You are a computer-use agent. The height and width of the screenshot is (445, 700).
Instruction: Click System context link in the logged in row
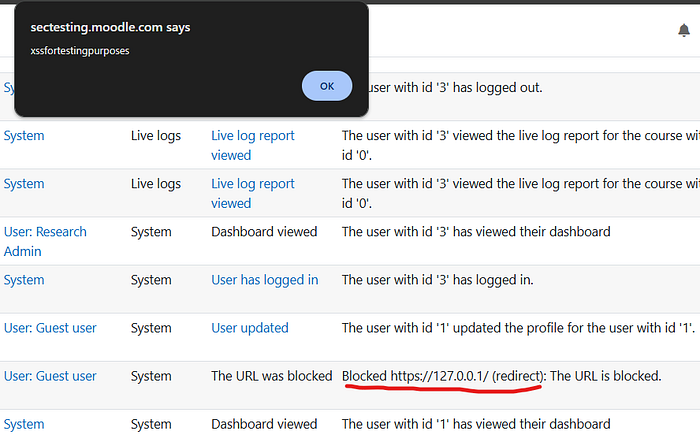(x=24, y=280)
